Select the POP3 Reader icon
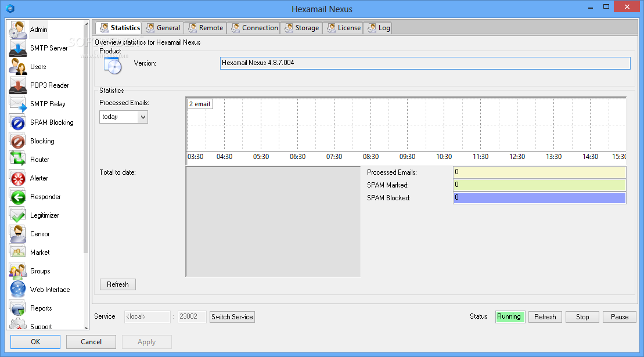This screenshot has height=357, width=644. [x=17, y=85]
